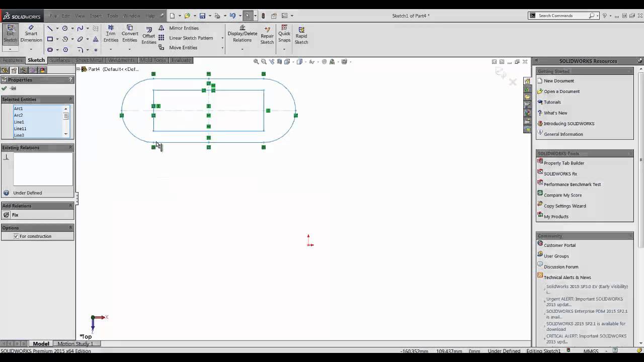Switch to the Features tab
Screen dimensions: 644x362
[x=12, y=60]
